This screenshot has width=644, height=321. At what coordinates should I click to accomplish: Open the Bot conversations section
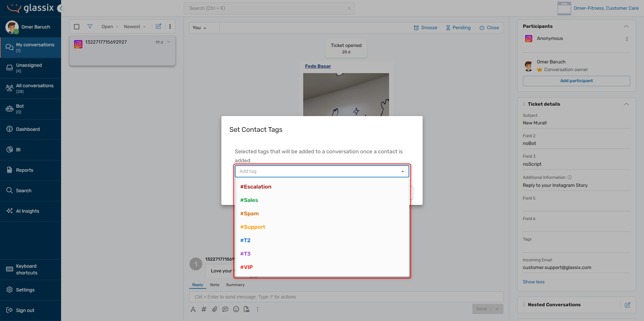pyautogui.click(x=31, y=109)
